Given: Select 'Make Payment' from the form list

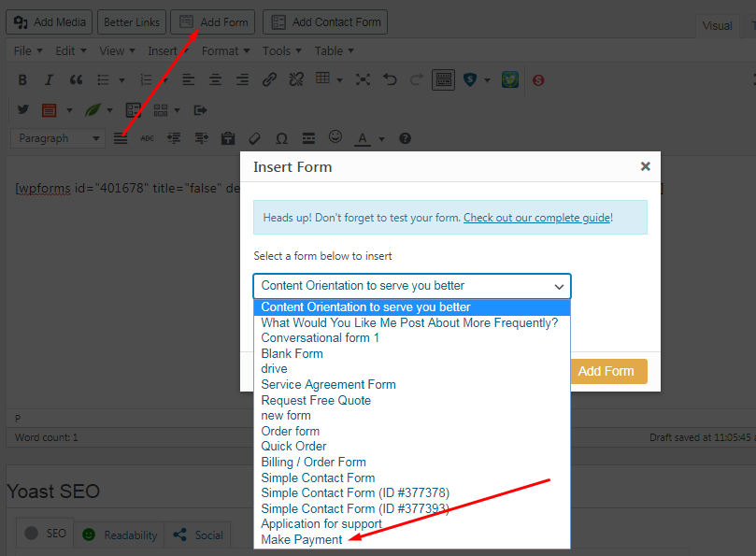Looking at the screenshot, I should pos(302,539).
